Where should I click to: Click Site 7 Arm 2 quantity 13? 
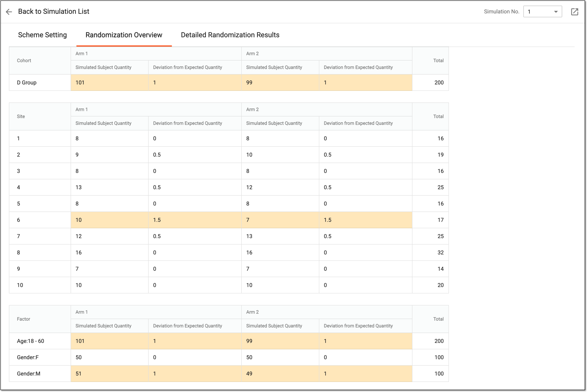click(x=249, y=236)
